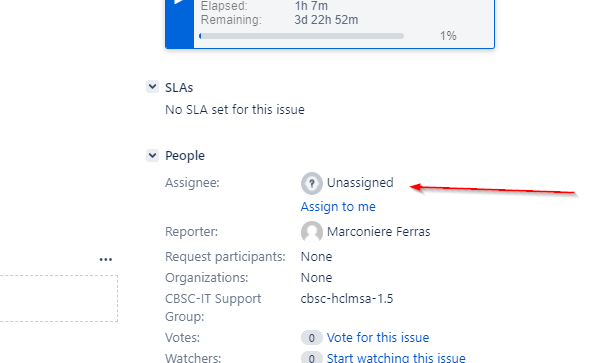Click the time tracking progress bar
This screenshot has height=363, width=615.
point(301,36)
